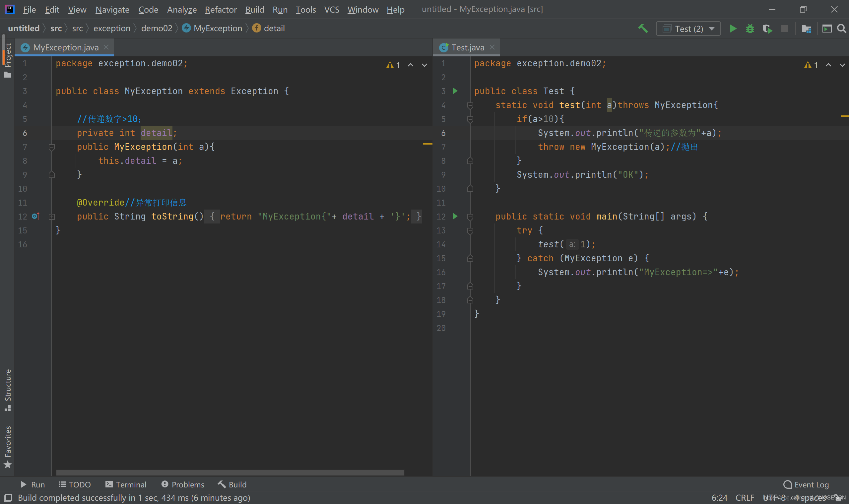Collapse test method fold at line 4
Image resolution: width=849 pixels, height=504 pixels.
click(470, 105)
